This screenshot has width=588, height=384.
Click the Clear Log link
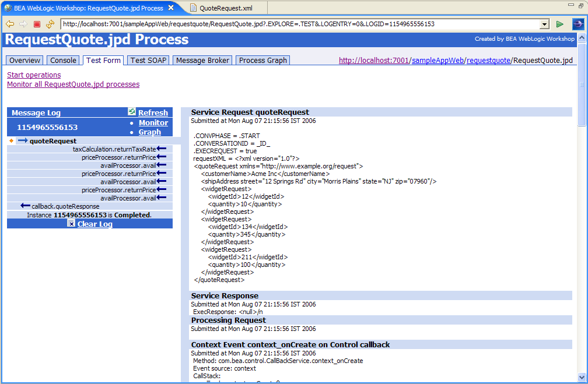coord(95,224)
